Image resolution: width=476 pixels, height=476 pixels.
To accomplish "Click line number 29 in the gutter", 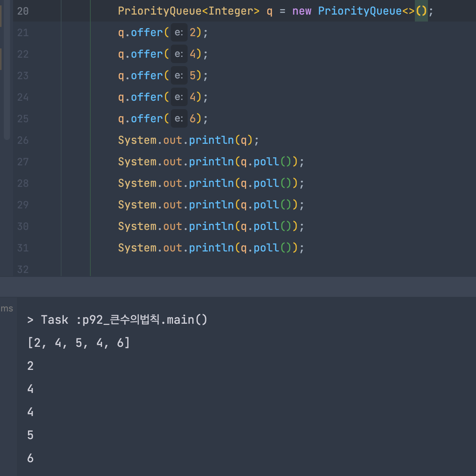I will 23,205.
